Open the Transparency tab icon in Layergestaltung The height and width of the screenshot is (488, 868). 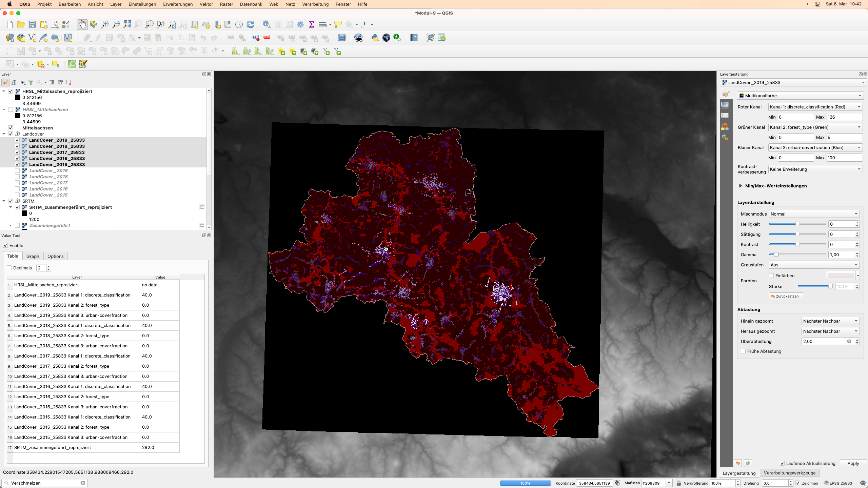pyautogui.click(x=725, y=105)
